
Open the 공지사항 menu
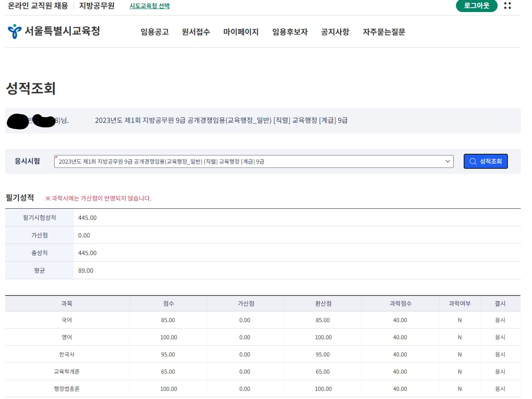coord(335,32)
